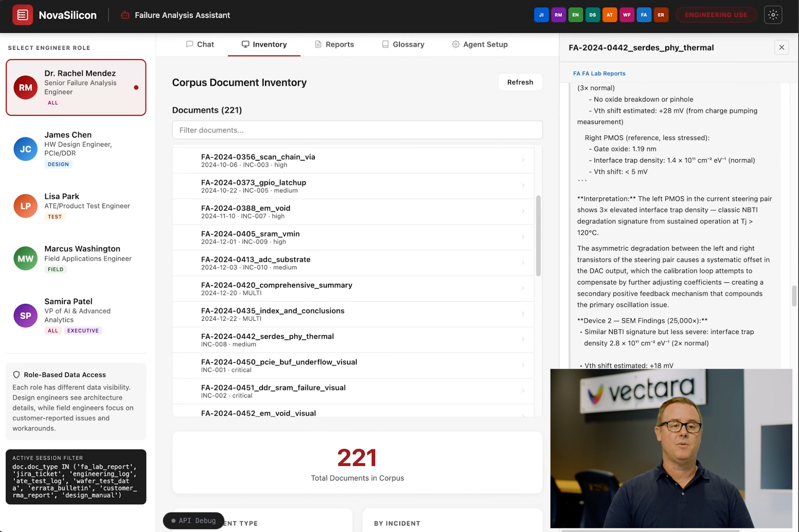Viewport: 799px width, 532px height.
Task: Select the AT avatar badge
Action: click(610, 15)
